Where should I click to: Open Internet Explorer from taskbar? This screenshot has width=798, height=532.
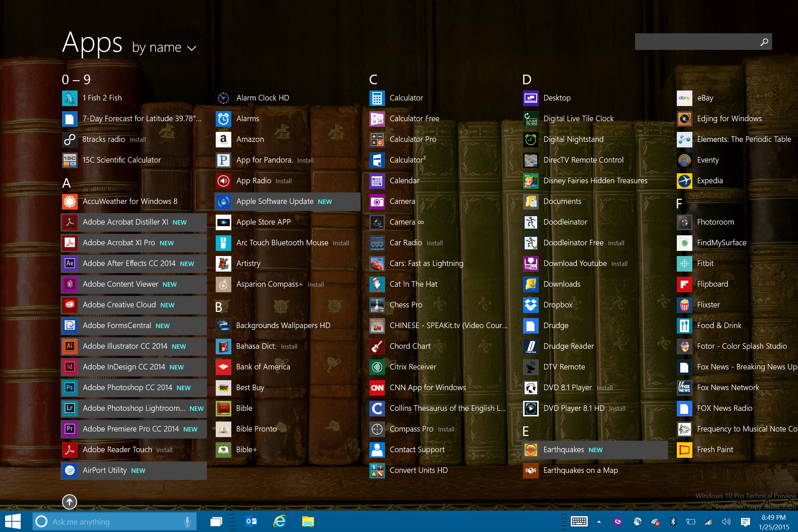click(279, 522)
